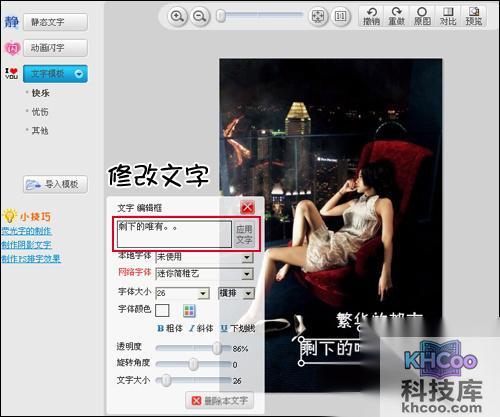The image size is (500, 417).
Task: Open the 荧光字的制作 tutorial link
Action: pyautogui.click(x=26, y=231)
